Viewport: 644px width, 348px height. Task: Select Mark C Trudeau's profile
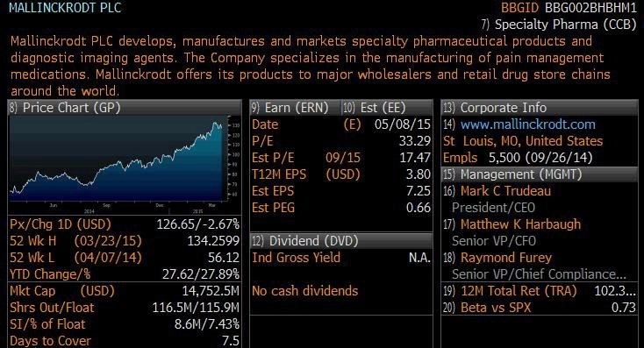[x=505, y=191]
